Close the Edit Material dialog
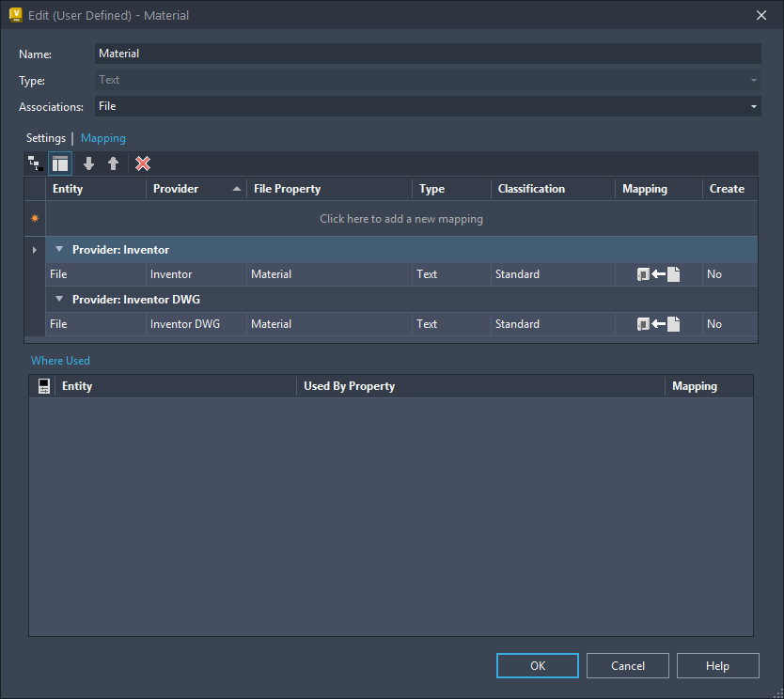The height and width of the screenshot is (699, 784). coord(761,15)
